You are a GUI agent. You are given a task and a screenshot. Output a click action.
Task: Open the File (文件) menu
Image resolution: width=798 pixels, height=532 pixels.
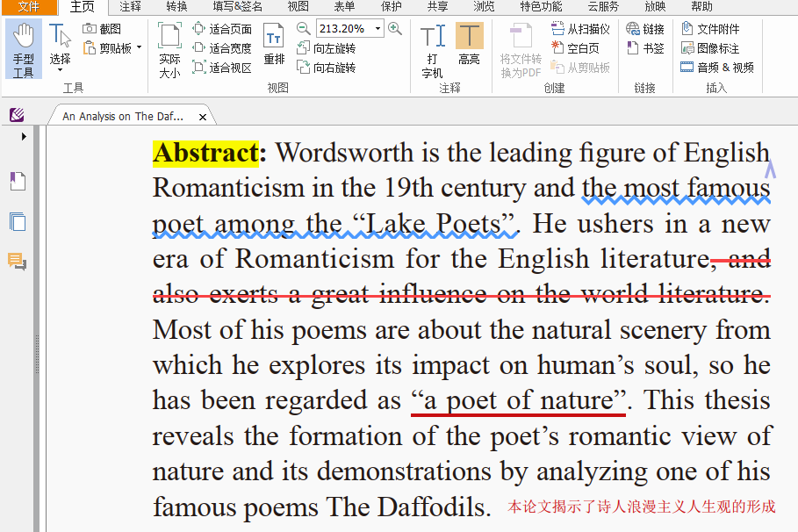pyautogui.click(x=29, y=7)
